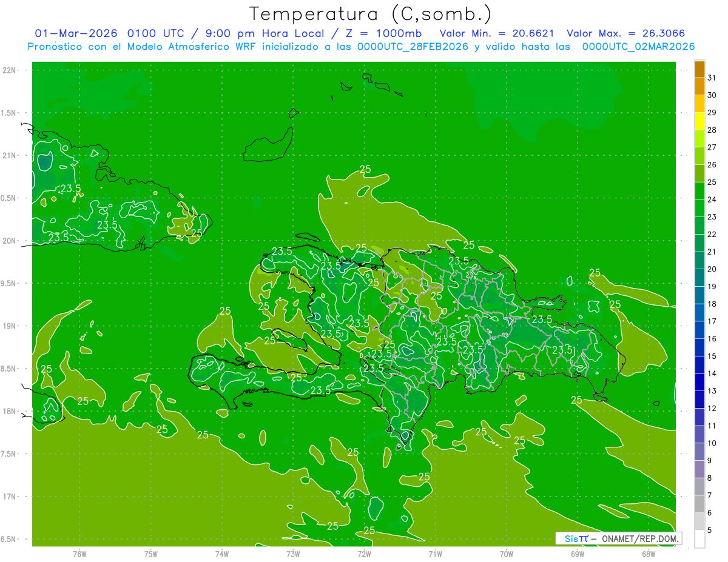Click the '20N' latitude axis label

point(10,241)
